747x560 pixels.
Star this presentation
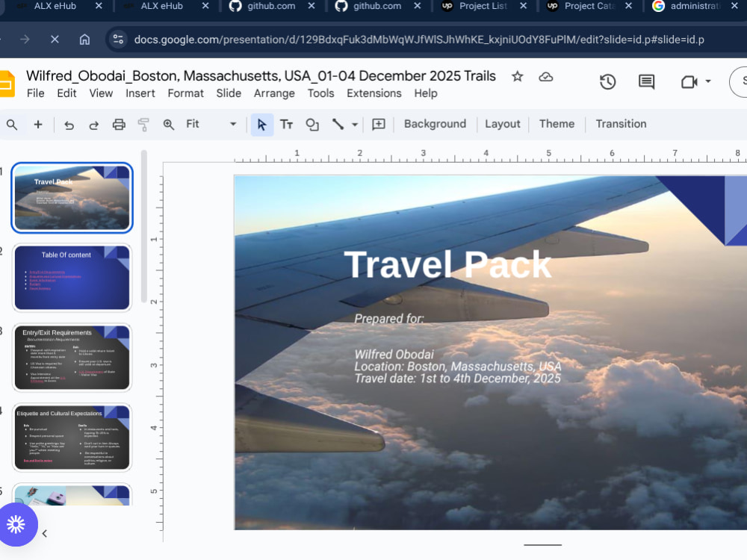(518, 76)
